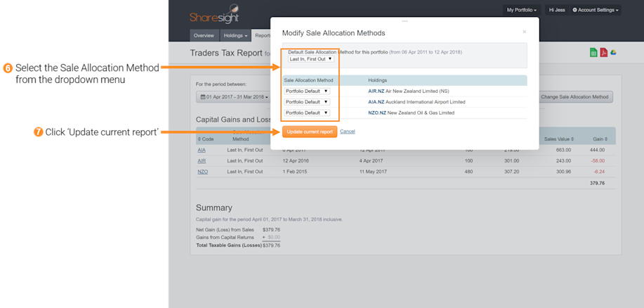
Task: Expand the My Portfolio menu
Action: pos(522,10)
